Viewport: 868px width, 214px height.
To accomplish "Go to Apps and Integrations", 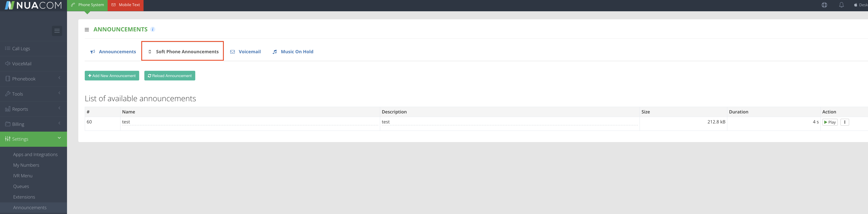I will pyautogui.click(x=35, y=154).
